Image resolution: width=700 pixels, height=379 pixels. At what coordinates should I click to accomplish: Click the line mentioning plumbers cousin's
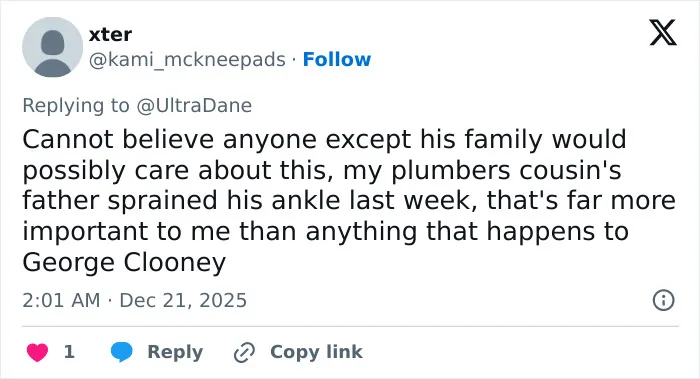click(322, 171)
